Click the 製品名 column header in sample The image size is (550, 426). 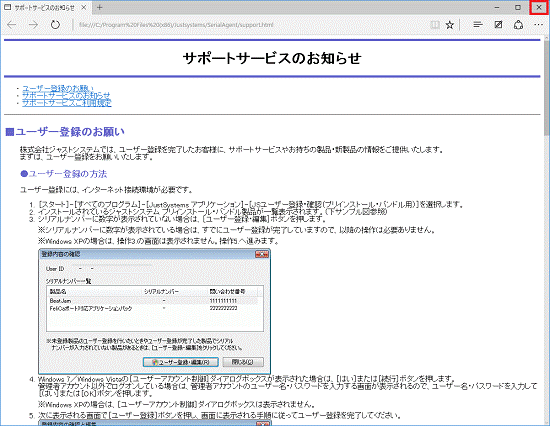(58, 292)
